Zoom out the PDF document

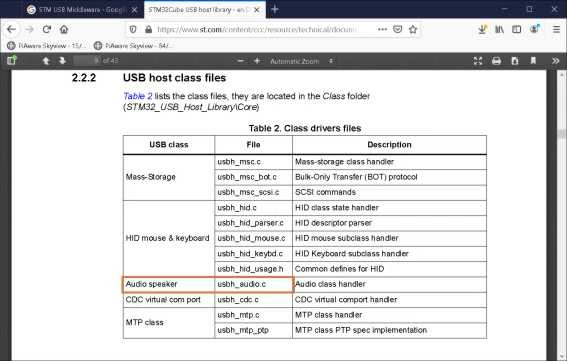tap(241, 61)
